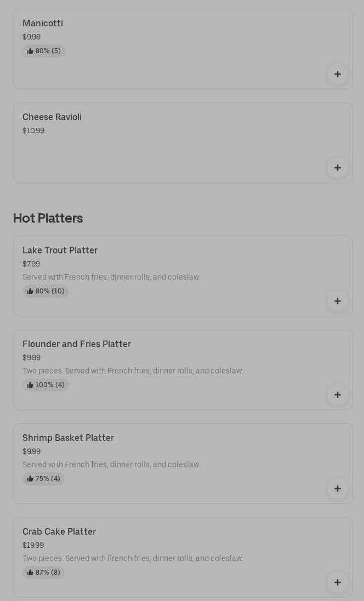Click Crab Cake Platter's 87% rating
The height and width of the screenshot is (601, 364).
44,572
